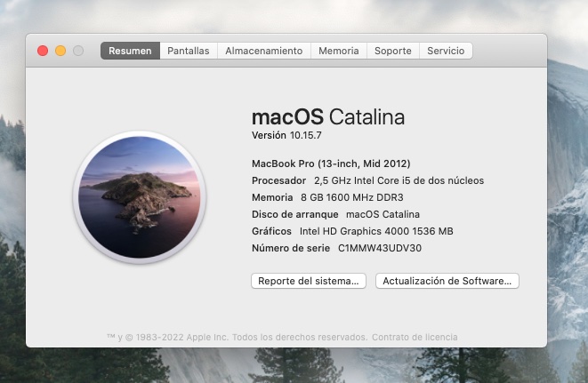Click the Procesador specification line
588x383 pixels.
[x=367, y=180]
